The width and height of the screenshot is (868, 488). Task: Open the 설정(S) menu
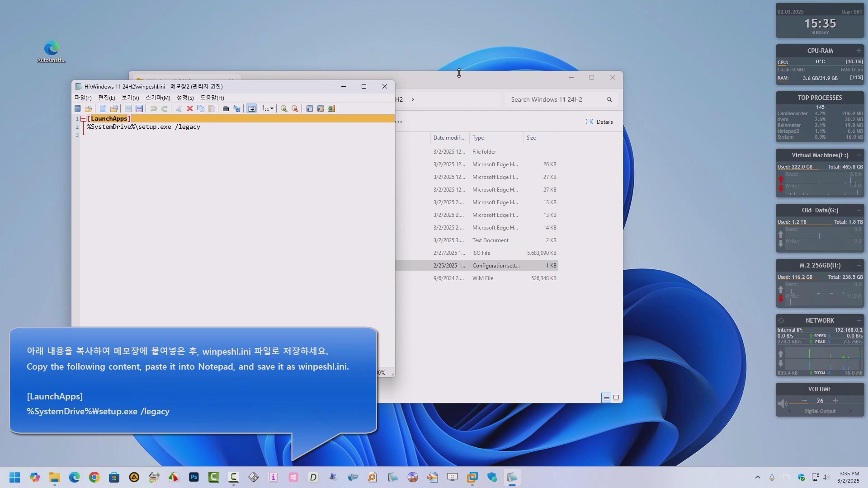pyautogui.click(x=185, y=98)
